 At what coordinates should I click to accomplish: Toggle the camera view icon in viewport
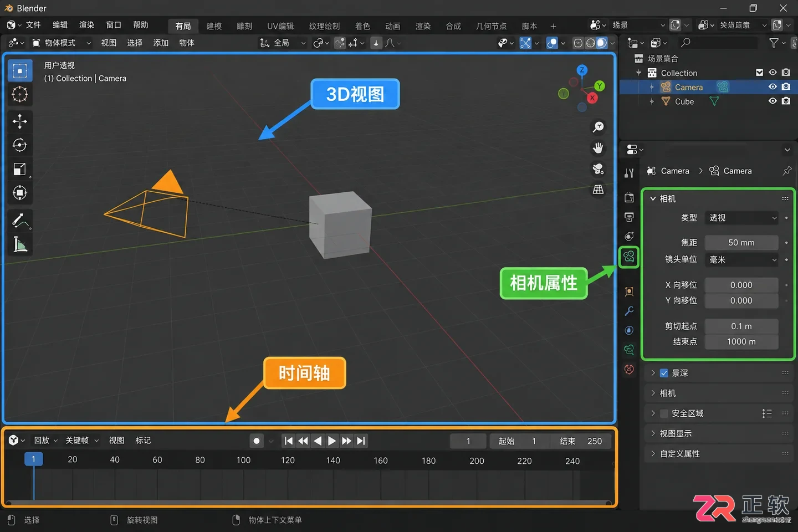point(598,169)
